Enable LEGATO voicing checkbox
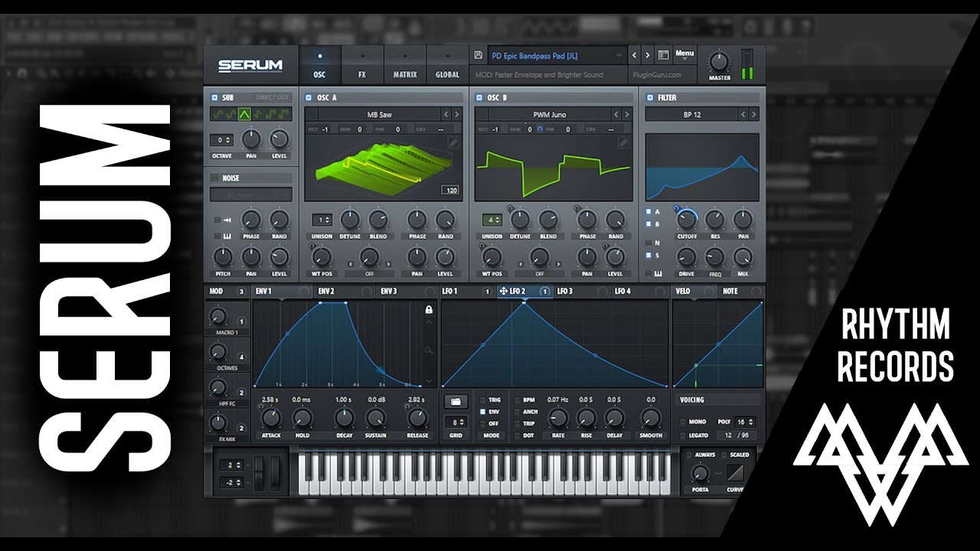Image resolution: width=980 pixels, height=551 pixels. pos(683,435)
